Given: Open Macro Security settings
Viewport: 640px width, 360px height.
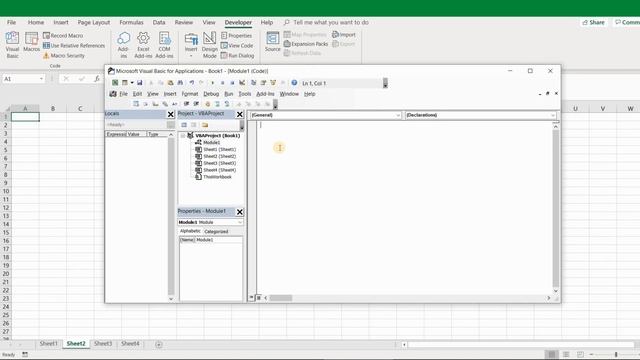Looking at the screenshot, I should 64,55.
